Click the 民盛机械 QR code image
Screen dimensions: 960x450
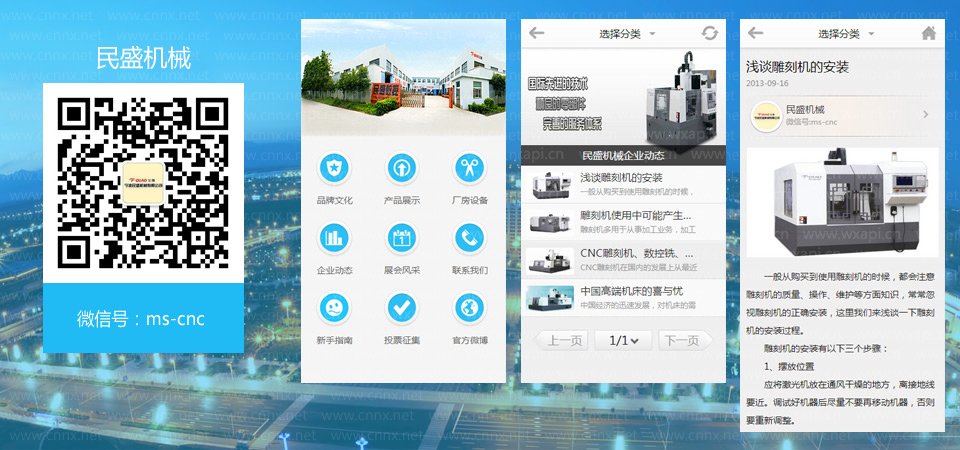point(143,182)
